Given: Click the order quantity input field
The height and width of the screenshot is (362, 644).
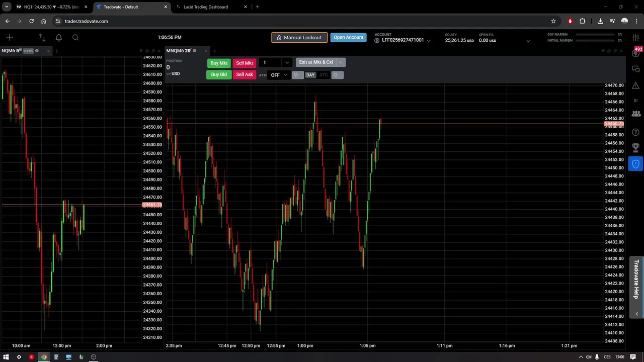Looking at the screenshot, I should click(x=271, y=63).
